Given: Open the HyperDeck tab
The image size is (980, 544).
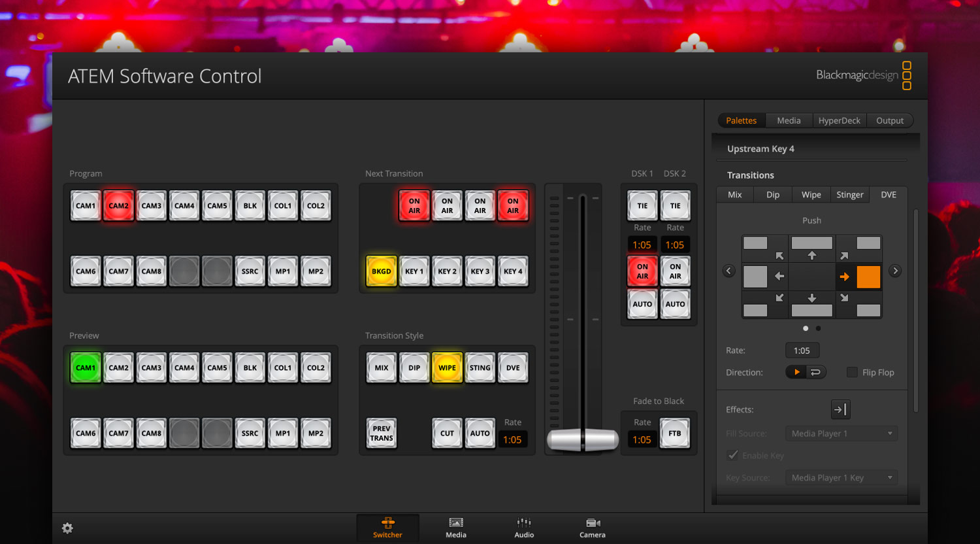Looking at the screenshot, I should pos(839,120).
